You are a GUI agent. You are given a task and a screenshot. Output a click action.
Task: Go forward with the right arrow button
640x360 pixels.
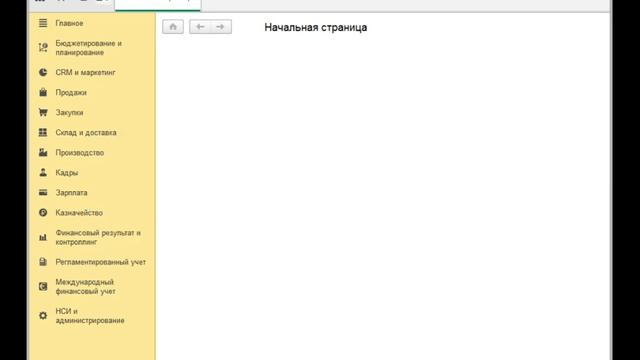point(221,27)
